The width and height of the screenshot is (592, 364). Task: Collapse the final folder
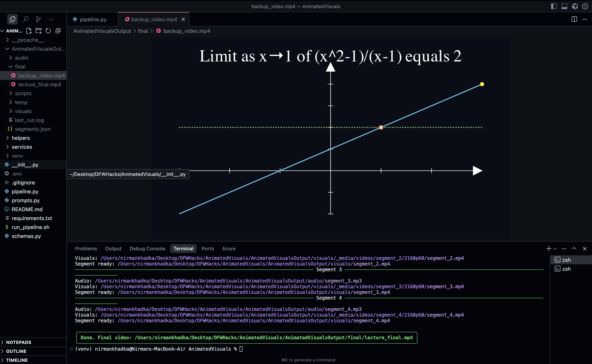coord(20,67)
